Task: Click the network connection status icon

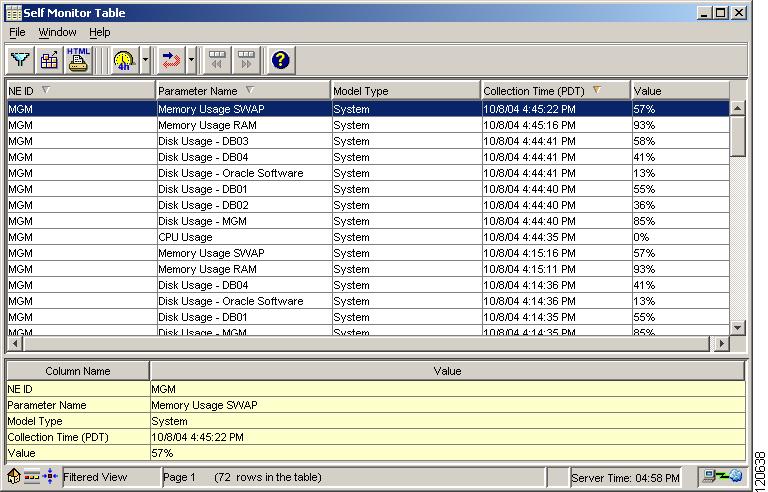Action: [x=723, y=476]
